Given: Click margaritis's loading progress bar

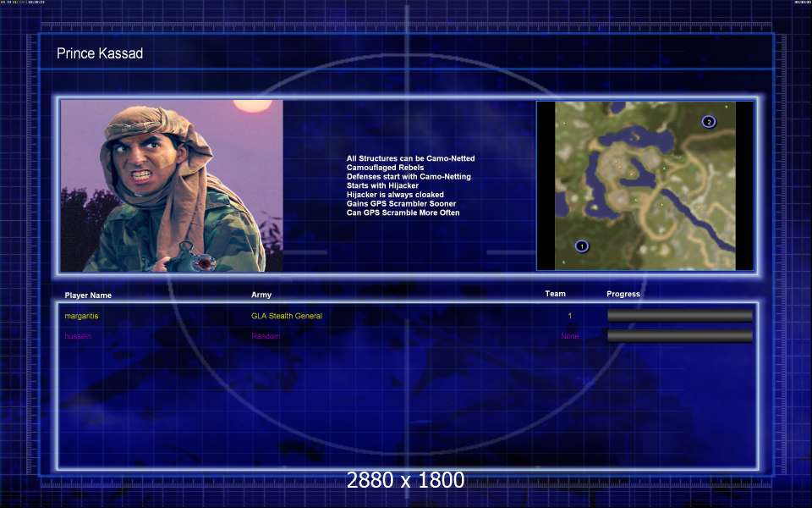Looking at the screenshot, I should [x=679, y=316].
